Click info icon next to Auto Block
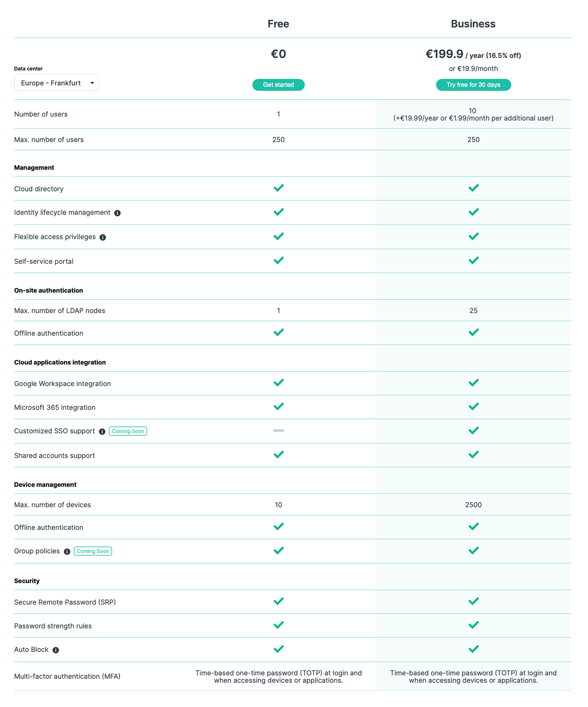The height and width of the screenshot is (707, 588). pyautogui.click(x=56, y=650)
